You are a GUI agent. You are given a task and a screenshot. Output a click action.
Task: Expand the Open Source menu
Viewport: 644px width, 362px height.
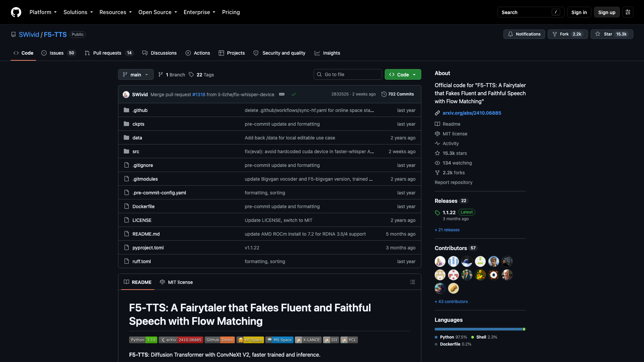coord(158,12)
